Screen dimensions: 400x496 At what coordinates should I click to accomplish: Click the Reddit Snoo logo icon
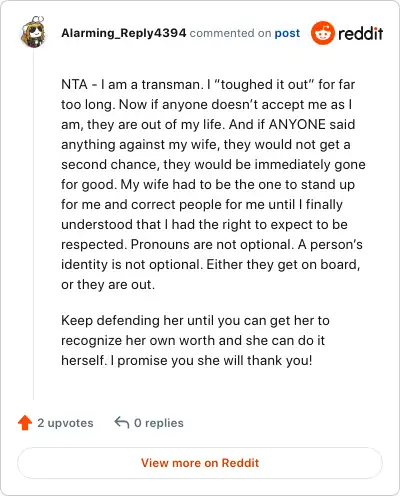tap(323, 33)
